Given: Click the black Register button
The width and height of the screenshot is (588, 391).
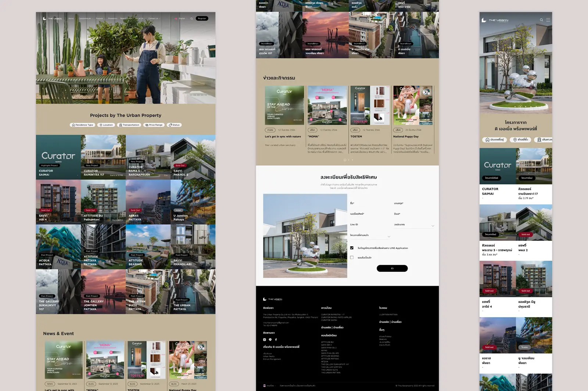Looking at the screenshot, I should coord(202,18).
